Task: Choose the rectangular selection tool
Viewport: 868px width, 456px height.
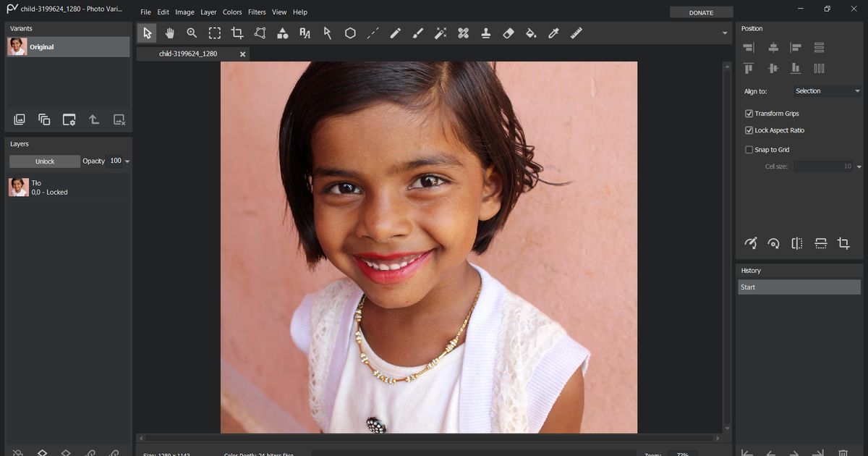Action: pos(214,33)
